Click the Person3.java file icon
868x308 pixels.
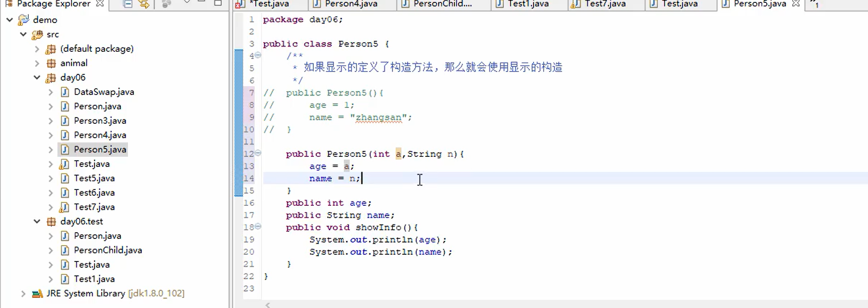(x=65, y=120)
